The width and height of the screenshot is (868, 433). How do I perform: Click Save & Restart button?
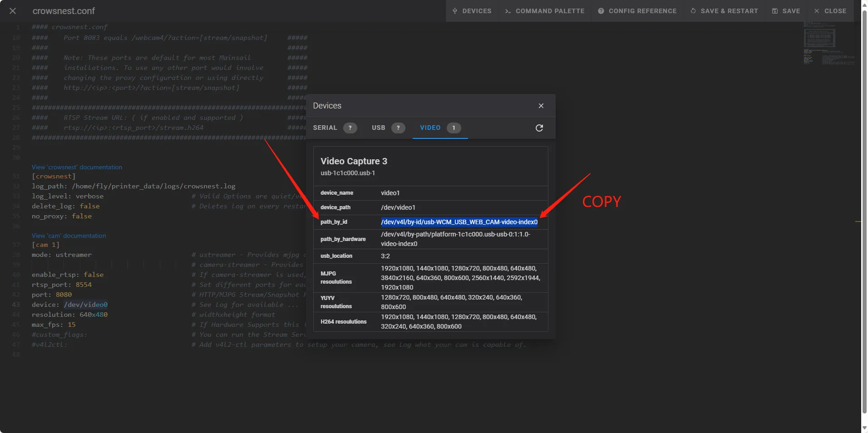pyautogui.click(x=724, y=11)
